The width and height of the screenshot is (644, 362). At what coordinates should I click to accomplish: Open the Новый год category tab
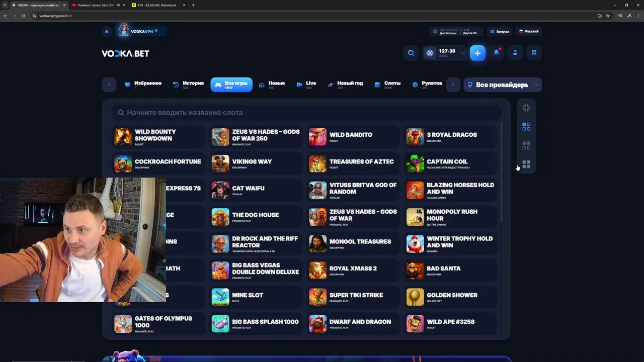tap(345, 84)
